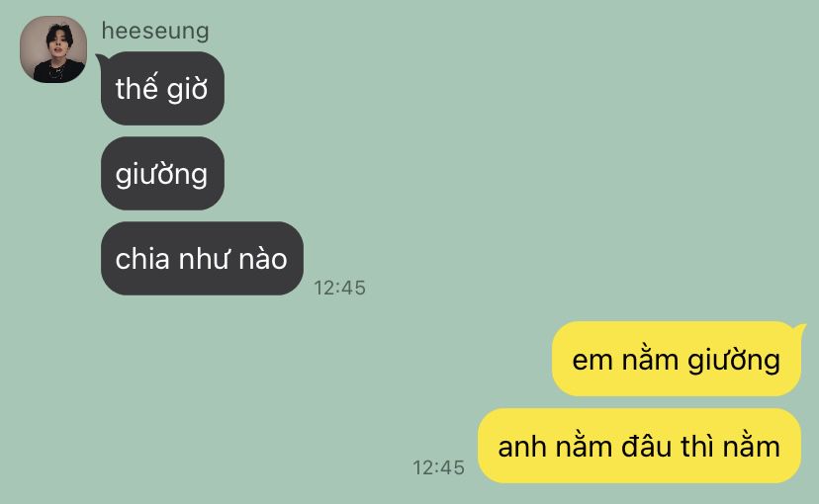819x504 pixels.
Task: Select the dark "giường" message bubble
Action: [x=162, y=173]
